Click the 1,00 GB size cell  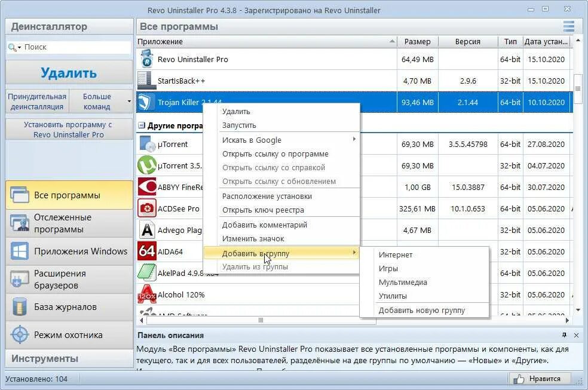417,187
